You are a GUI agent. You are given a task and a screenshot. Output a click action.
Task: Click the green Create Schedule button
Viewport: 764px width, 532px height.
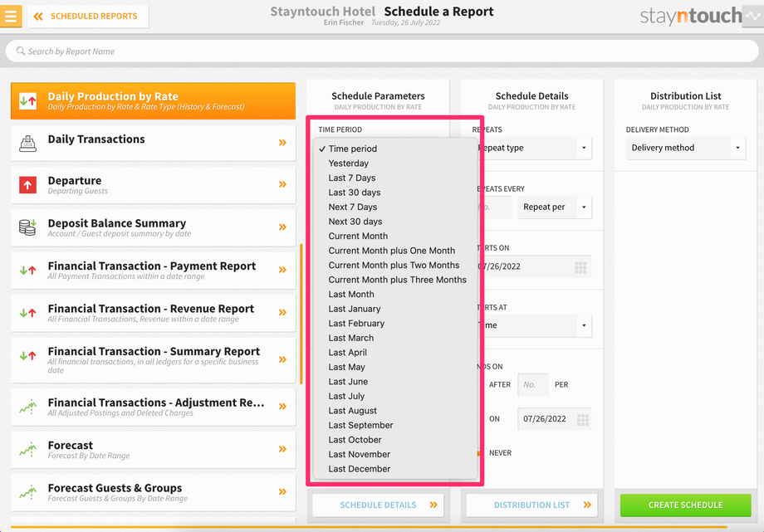[686, 505]
